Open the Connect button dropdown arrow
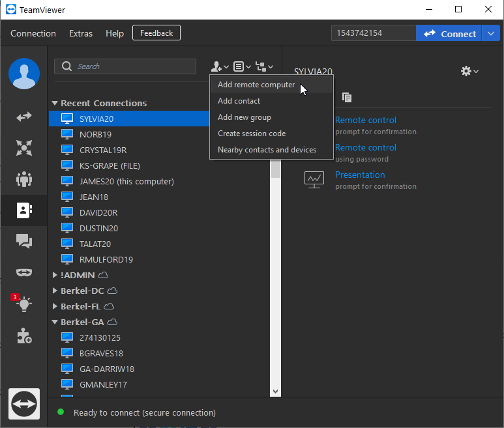The height and width of the screenshot is (428, 504). [x=491, y=33]
